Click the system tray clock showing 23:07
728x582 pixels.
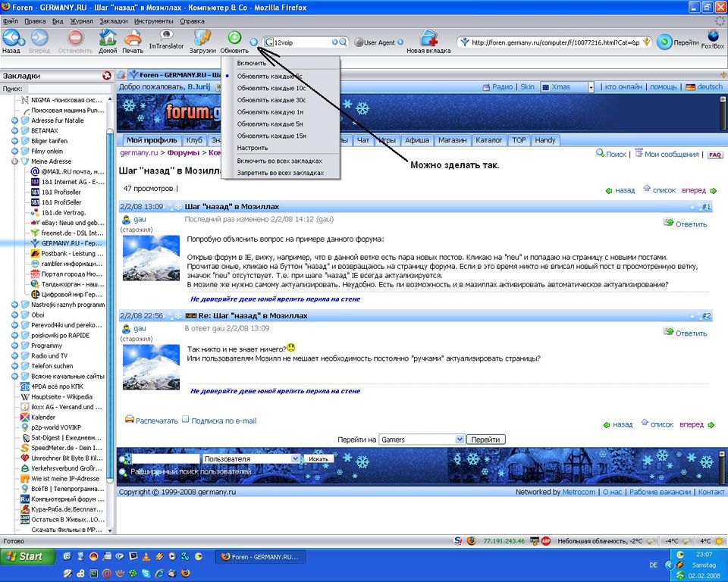[x=704, y=554]
